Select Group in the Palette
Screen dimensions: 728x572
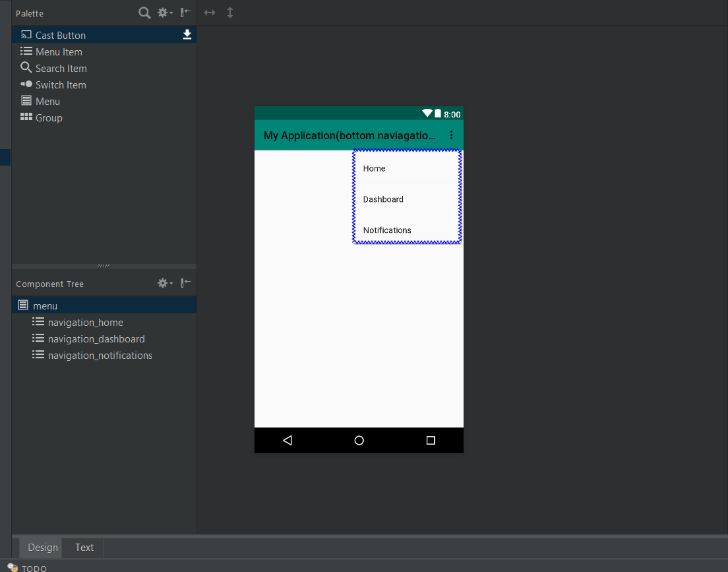(x=104, y=117)
